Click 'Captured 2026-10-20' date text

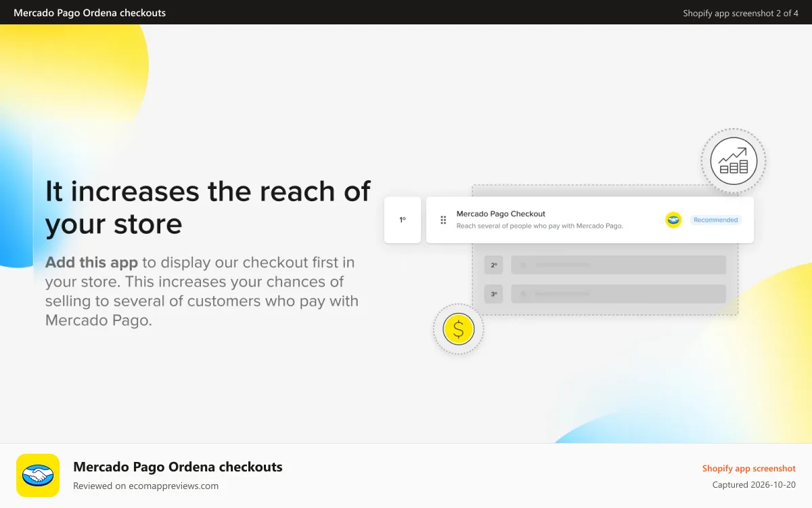coord(754,485)
